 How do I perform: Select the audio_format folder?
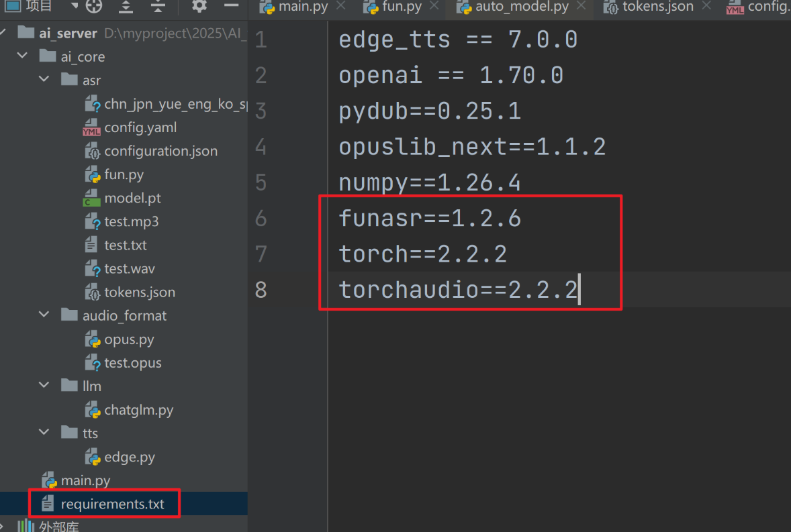[124, 315]
